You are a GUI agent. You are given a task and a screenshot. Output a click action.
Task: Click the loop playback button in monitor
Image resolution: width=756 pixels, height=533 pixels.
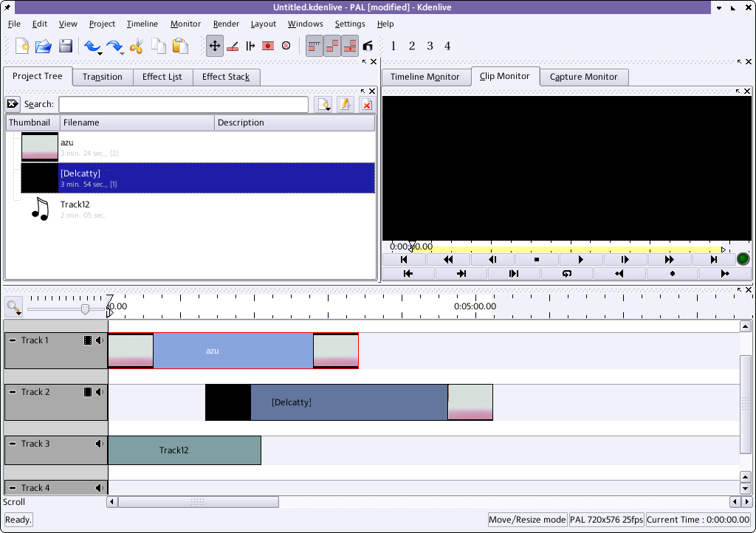coord(566,273)
